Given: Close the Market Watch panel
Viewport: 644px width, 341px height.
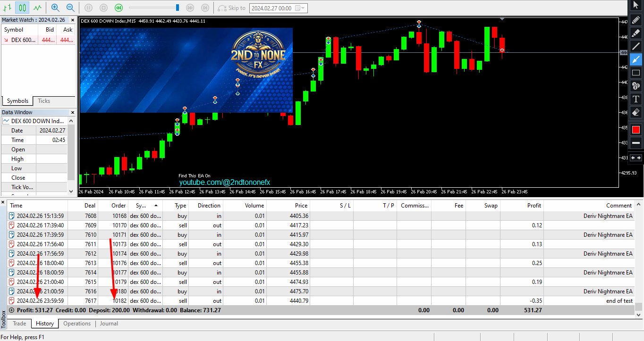Looking at the screenshot, I should (73, 20).
